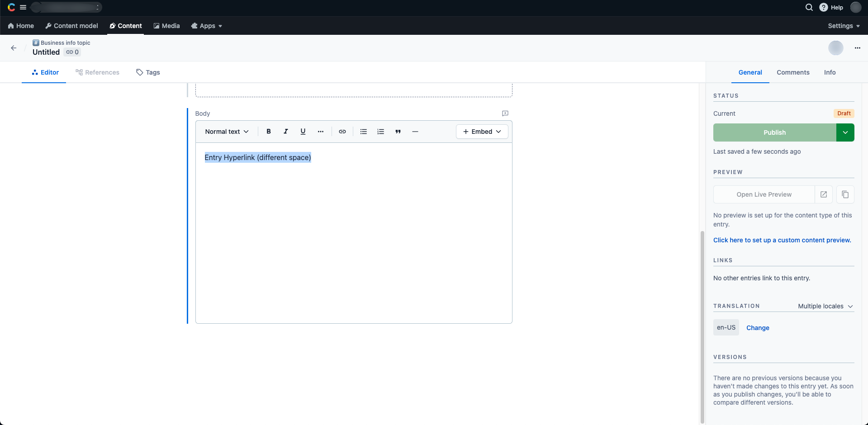
Task: Switch to the References tab
Action: point(97,72)
